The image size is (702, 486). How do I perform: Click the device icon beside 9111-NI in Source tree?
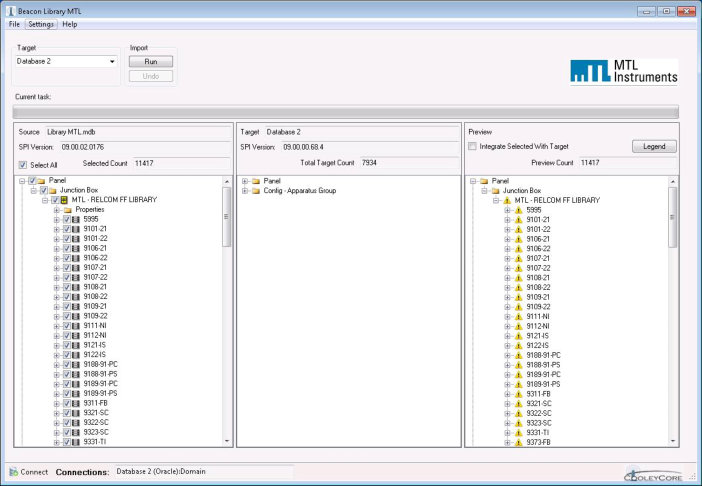[76, 326]
